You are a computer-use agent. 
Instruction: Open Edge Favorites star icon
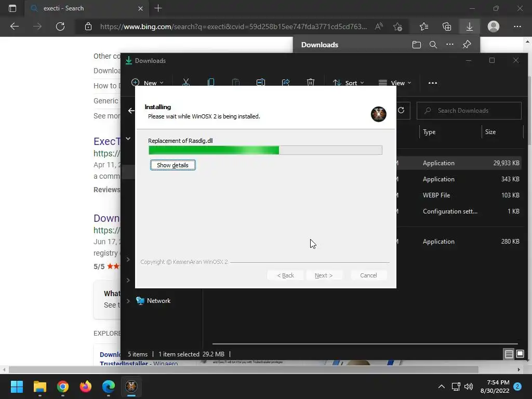coord(424,26)
